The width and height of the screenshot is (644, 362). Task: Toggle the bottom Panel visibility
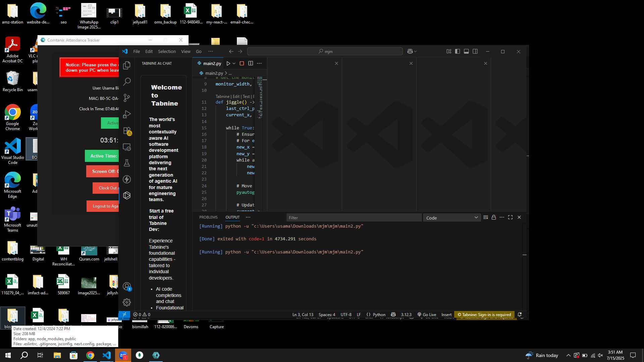coord(466,51)
